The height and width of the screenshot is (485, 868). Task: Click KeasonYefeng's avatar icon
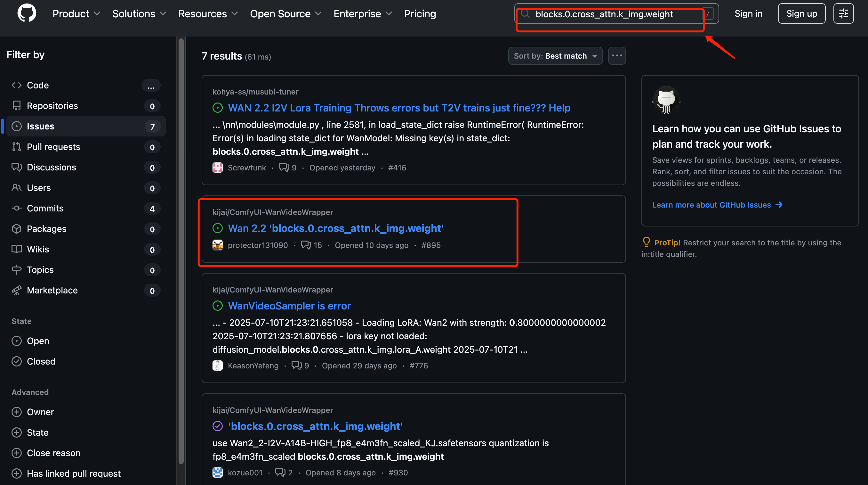218,366
